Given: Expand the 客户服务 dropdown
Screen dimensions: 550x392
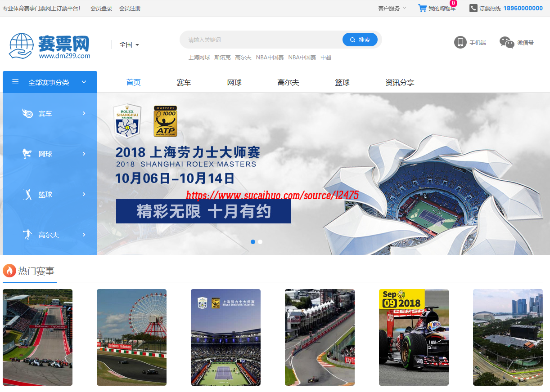Looking at the screenshot, I should click(x=392, y=8).
